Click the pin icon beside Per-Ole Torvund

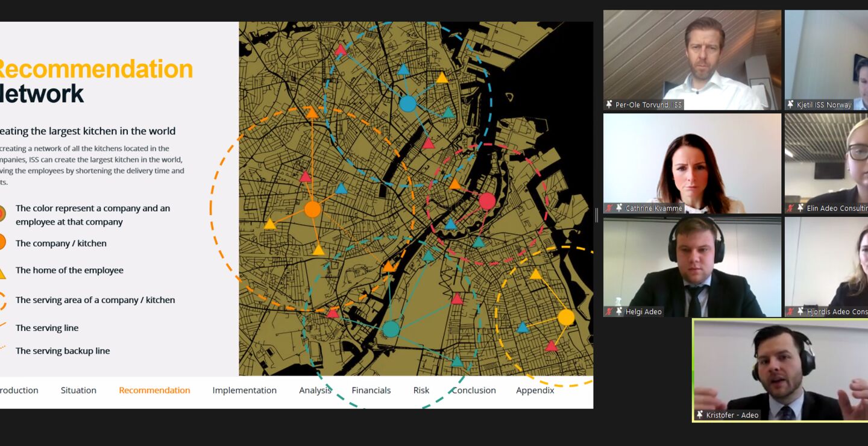(609, 105)
